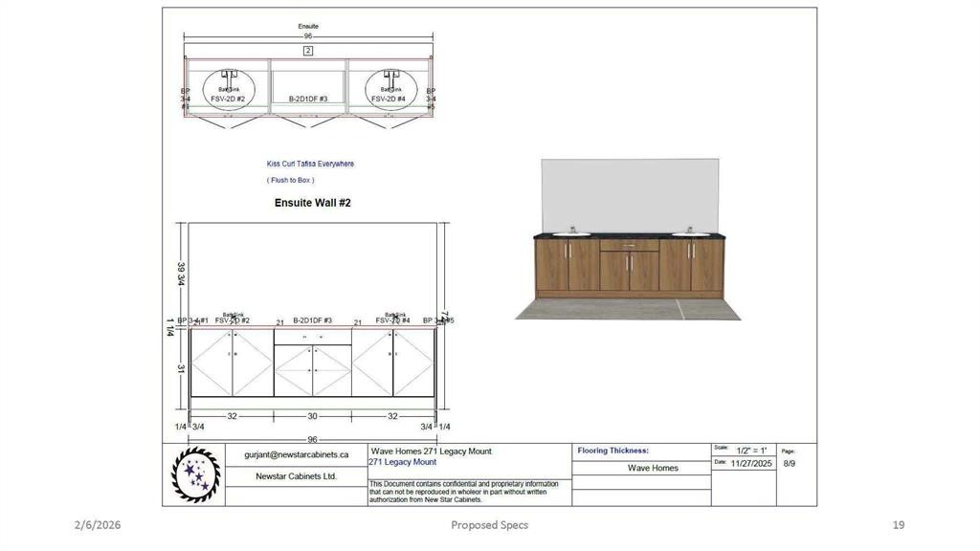
Task: Click the middle drawer front in the elevation drawing
Action: point(313,338)
